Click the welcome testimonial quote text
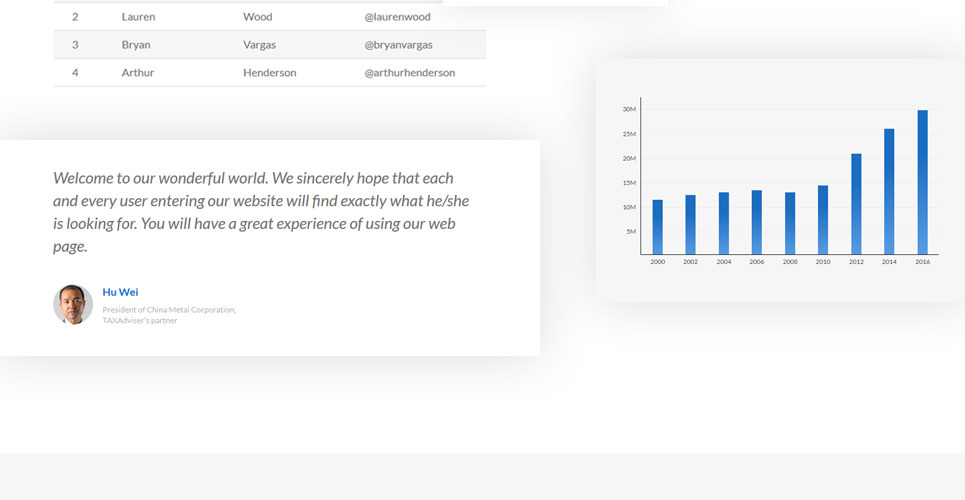Image resolution: width=965 pixels, height=500 pixels. click(x=260, y=212)
